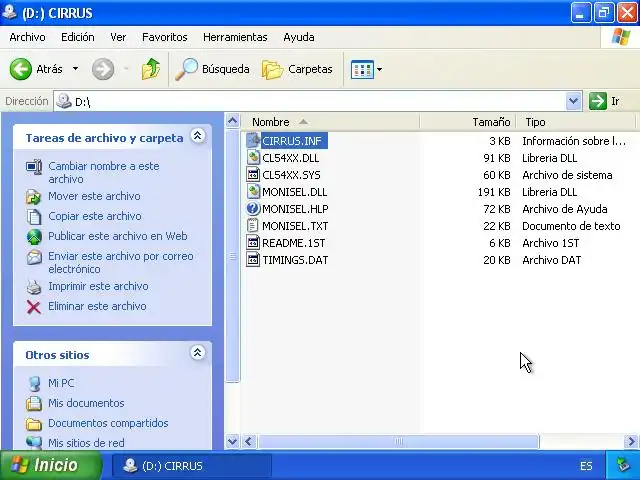Image resolution: width=640 pixels, height=480 pixels.
Task: Click the globe icon for Publicar en Web
Action: [34, 237]
